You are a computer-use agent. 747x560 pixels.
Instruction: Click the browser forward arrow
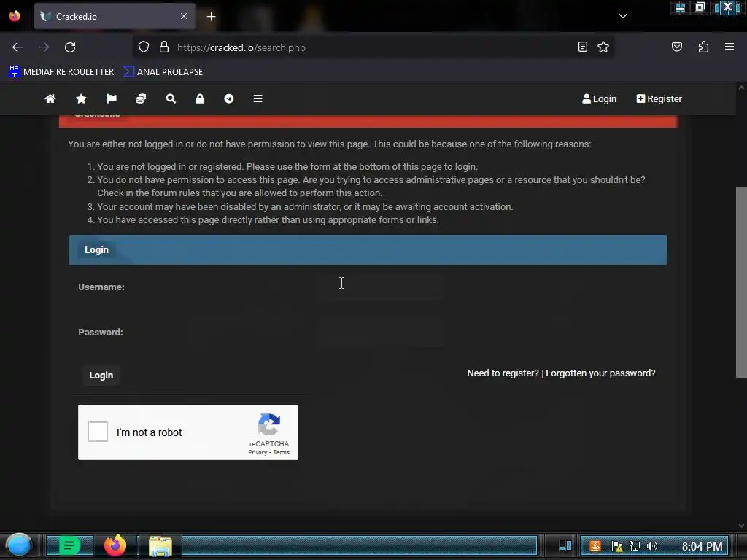point(44,47)
